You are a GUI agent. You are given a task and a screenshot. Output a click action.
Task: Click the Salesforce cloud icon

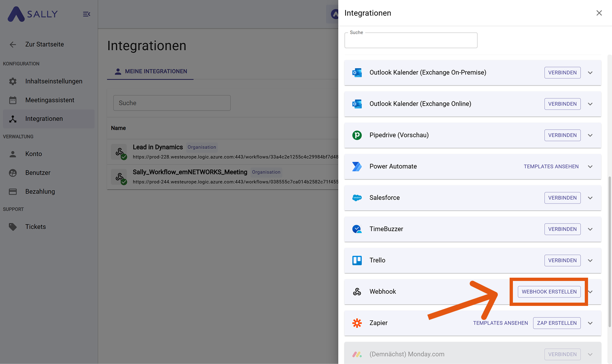[x=357, y=198]
